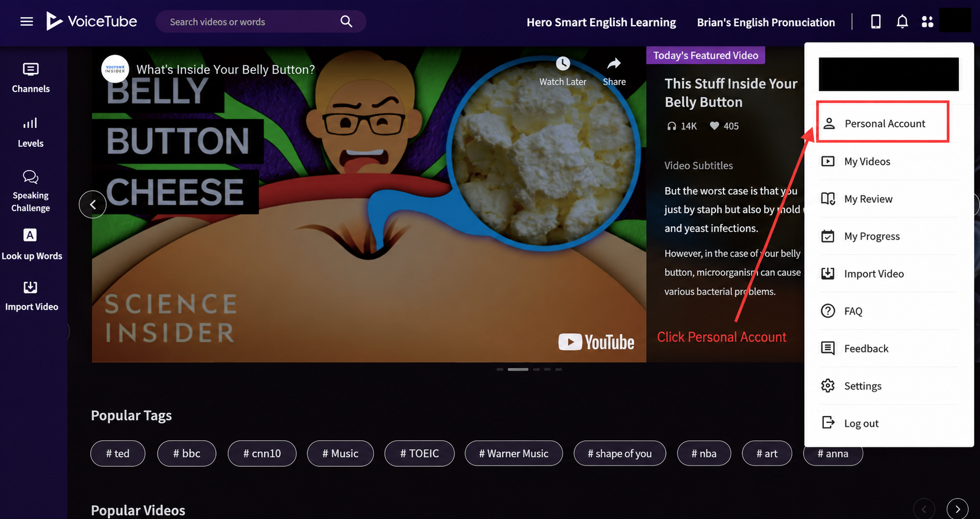Select Personal Account from the menu
This screenshot has width=980, height=519.
click(883, 123)
